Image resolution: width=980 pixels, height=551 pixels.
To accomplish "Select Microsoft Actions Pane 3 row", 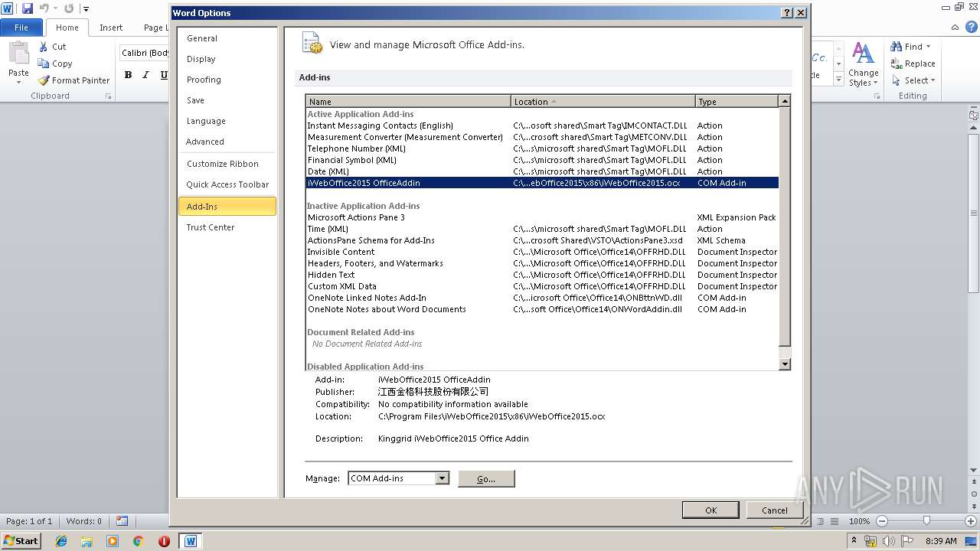I will coord(542,217).
